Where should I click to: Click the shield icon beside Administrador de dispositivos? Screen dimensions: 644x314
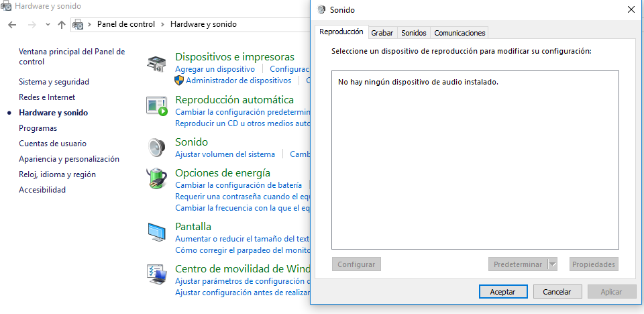pos(179,80)
